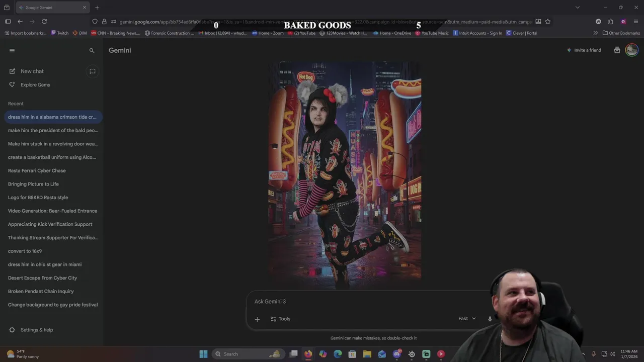This screenshot has height=362, width=644.
Task: Open a new browser tab
Action: point(97,8)
